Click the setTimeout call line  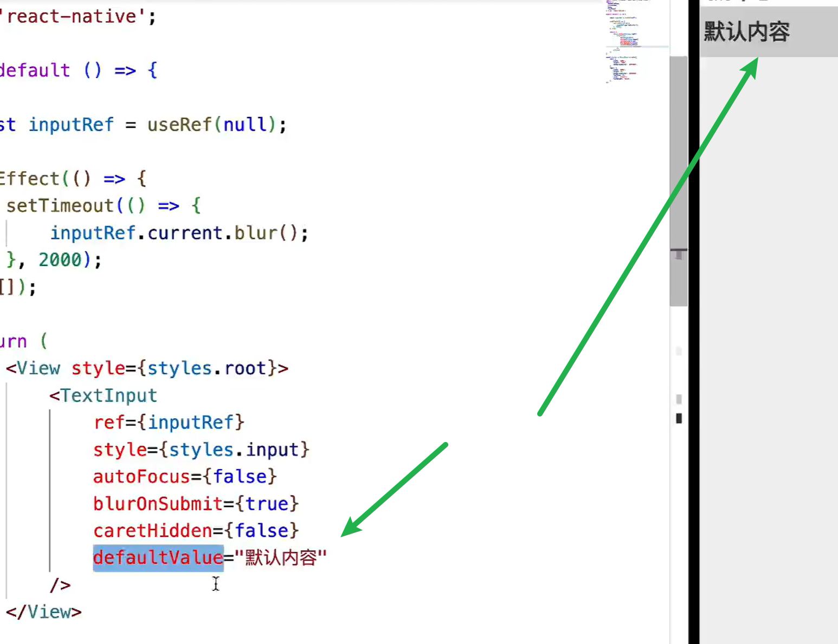click(x=104, y=205)
